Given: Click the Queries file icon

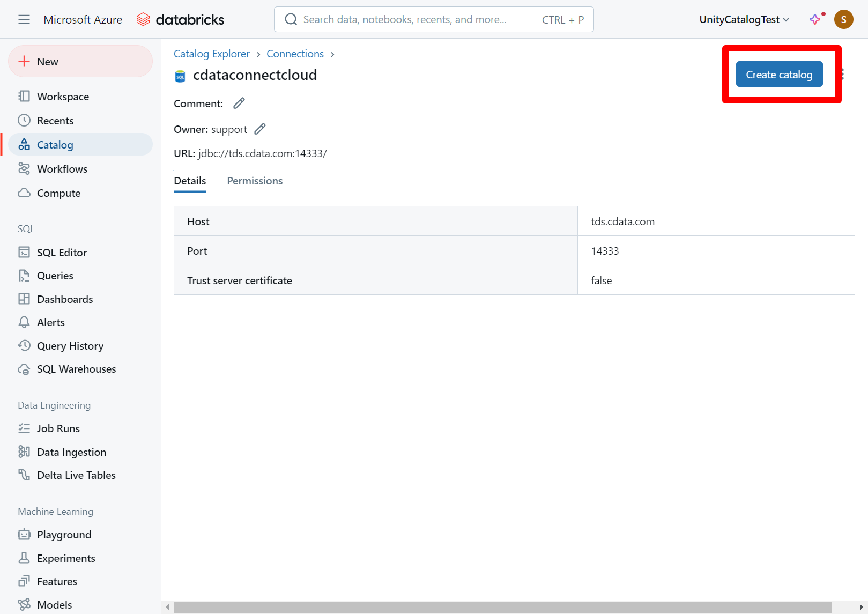Looking at the screenshot, I should tap(24, 276).
